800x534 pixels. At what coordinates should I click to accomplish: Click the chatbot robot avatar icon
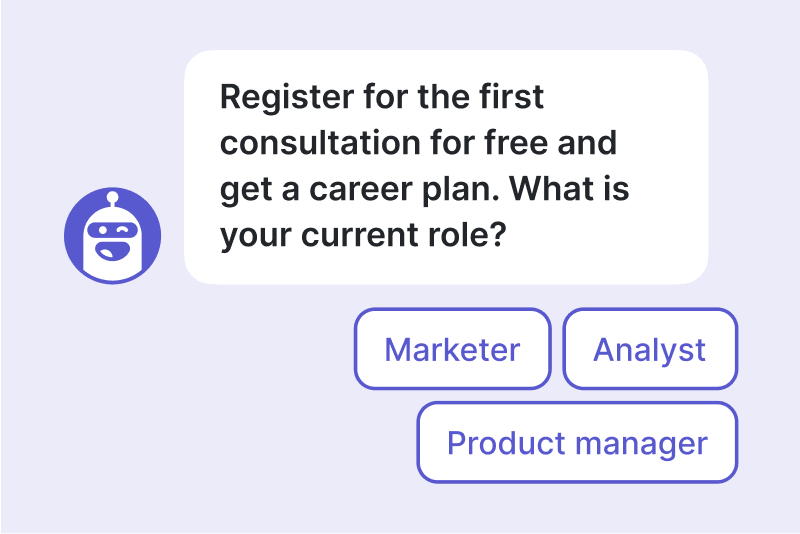(x=112, y=236)
